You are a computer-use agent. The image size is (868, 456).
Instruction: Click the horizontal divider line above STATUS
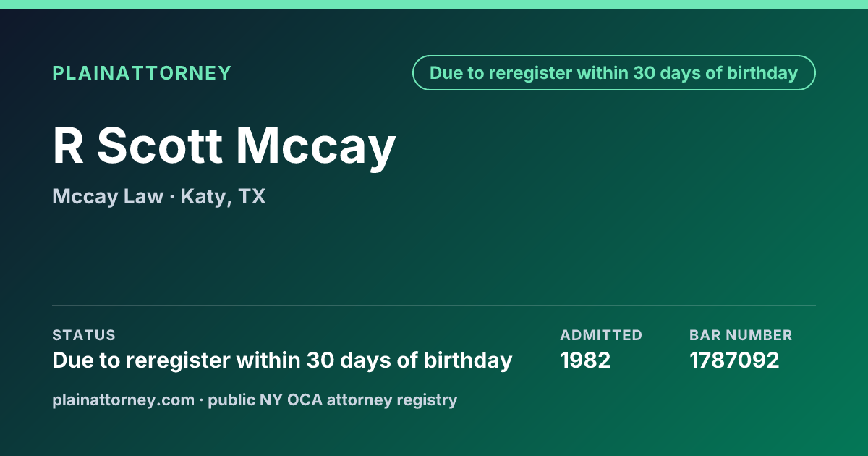point(434,305)
